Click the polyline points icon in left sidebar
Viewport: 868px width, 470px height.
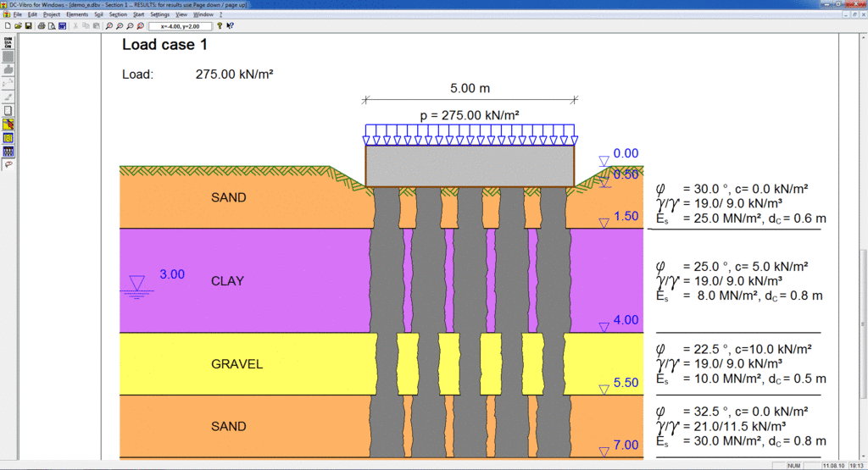pos(8,84)
